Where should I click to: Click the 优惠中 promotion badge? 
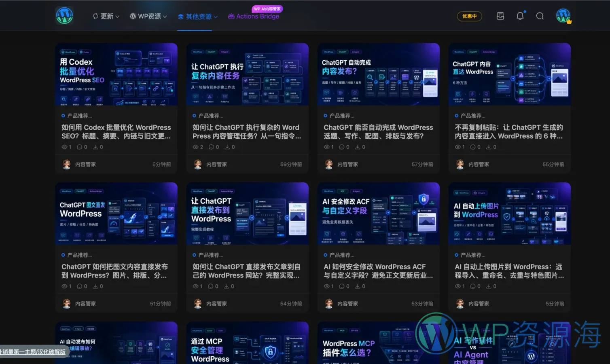[x=469, y=16]
